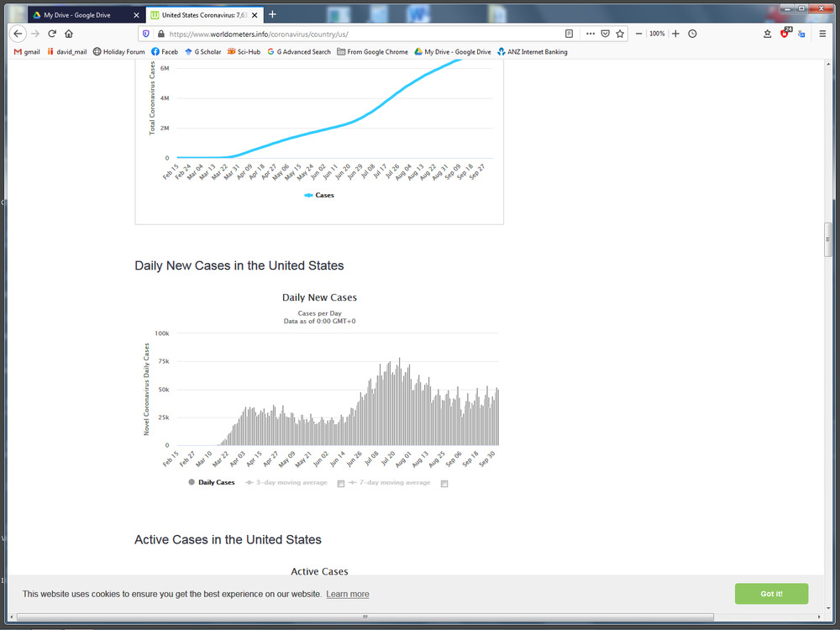
Task: Toggle the Daily Cases legend series
Action: (x=212, y=482)
